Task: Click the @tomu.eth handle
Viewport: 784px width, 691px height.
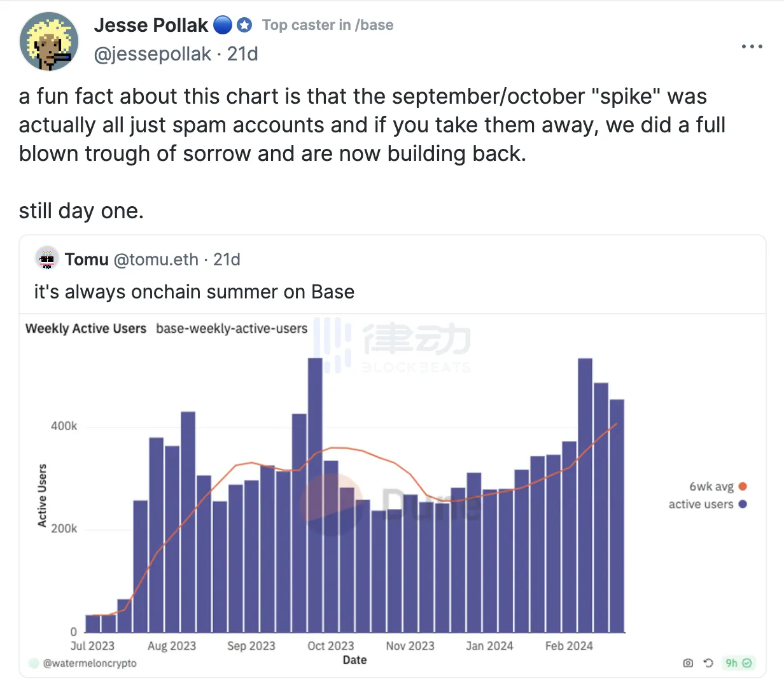Action: (155, 260)
